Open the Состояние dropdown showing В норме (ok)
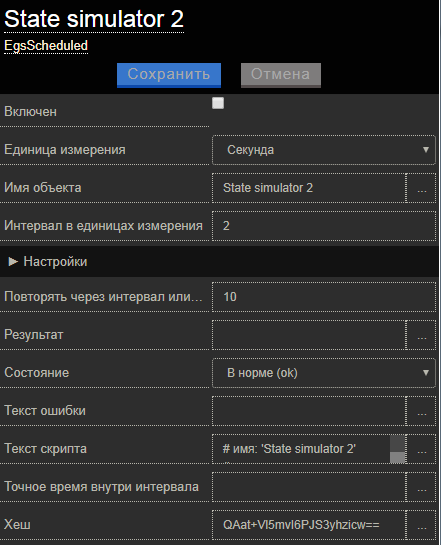This screenshot has width=441, height=545. 324,373
